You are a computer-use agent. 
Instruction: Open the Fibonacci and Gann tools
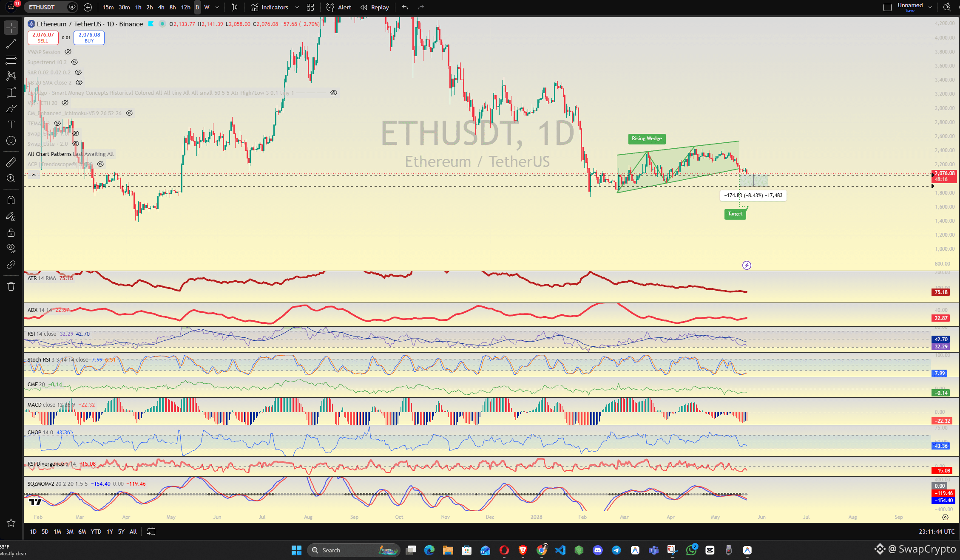coord(11,60)
